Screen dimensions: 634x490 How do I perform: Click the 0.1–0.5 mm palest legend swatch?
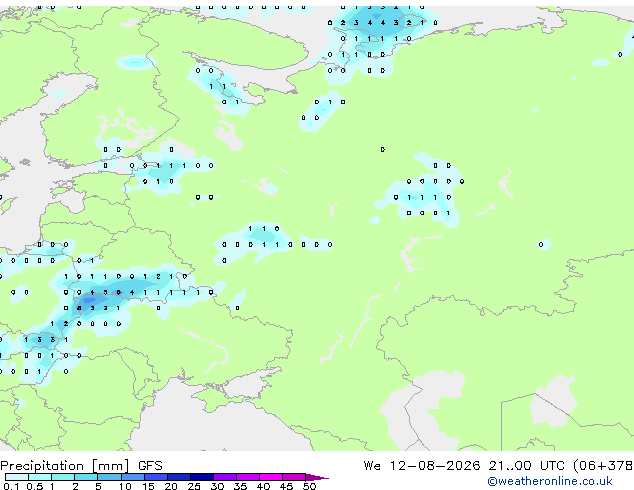[17, 477]
